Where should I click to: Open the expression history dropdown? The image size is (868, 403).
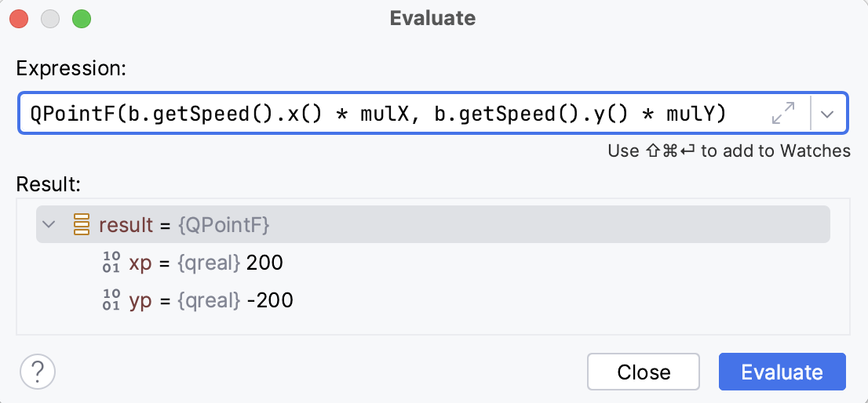click(827, 114)
